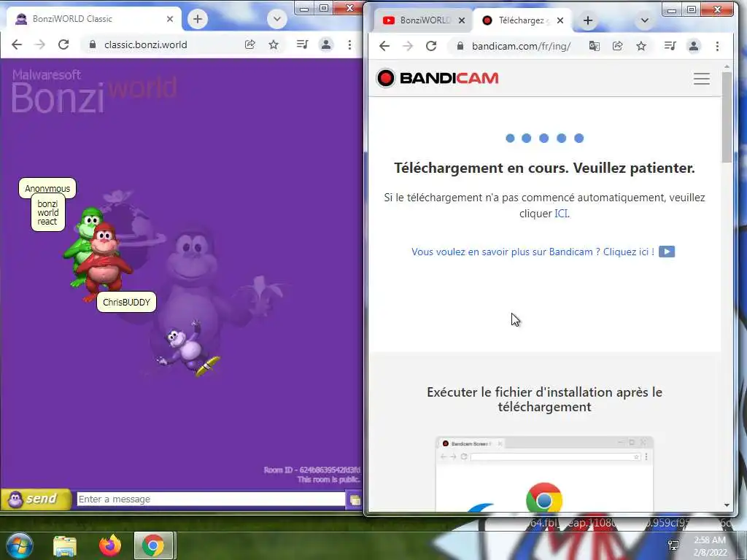Image resolution: width=747 pixels, height=560 pixels.
Task: Open the Bandicam hamburger menu
Action: click(x=702, y=79)
